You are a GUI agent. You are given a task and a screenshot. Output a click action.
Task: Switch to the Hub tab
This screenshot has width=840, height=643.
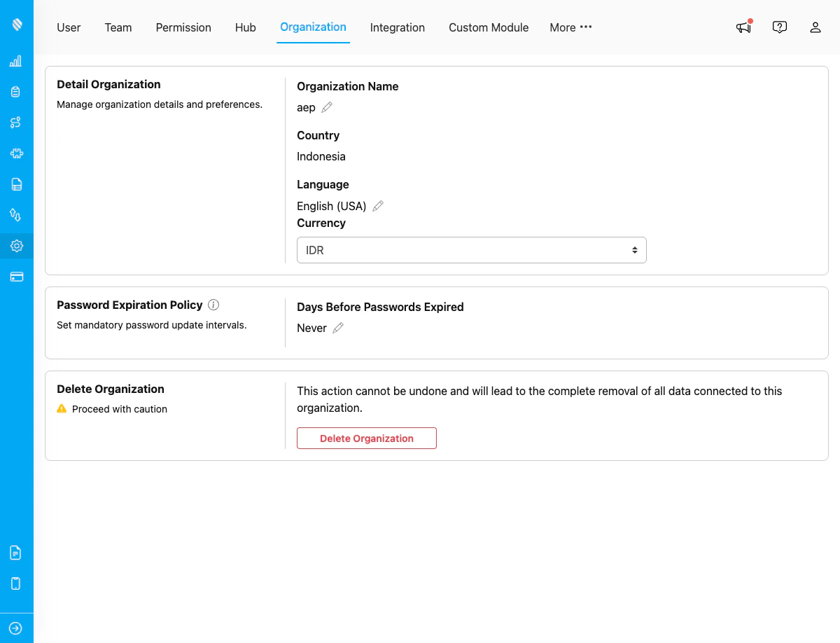pos(246,27)
